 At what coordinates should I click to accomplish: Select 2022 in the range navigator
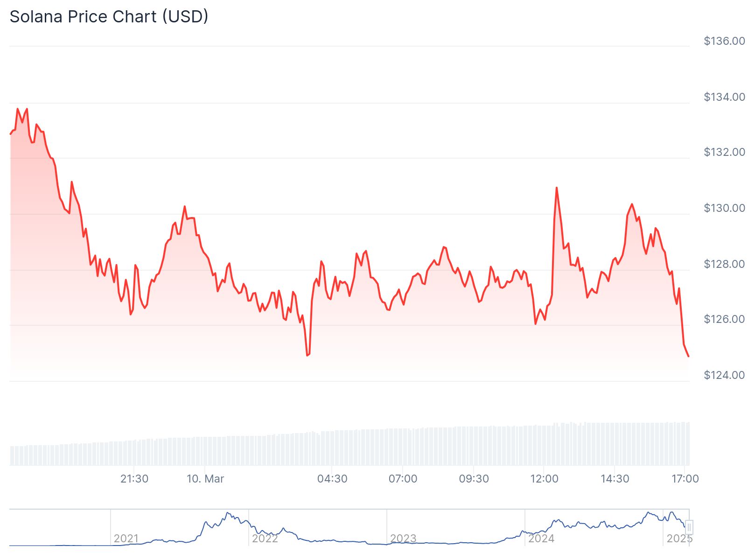pyautogui.click(x=265, y=539)
